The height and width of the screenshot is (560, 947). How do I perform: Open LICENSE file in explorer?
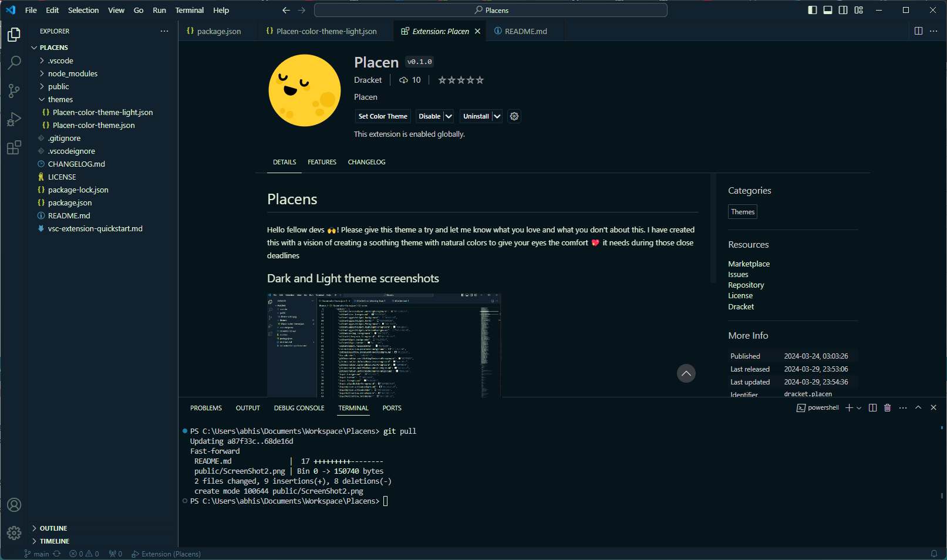click(x=102, y=177)
